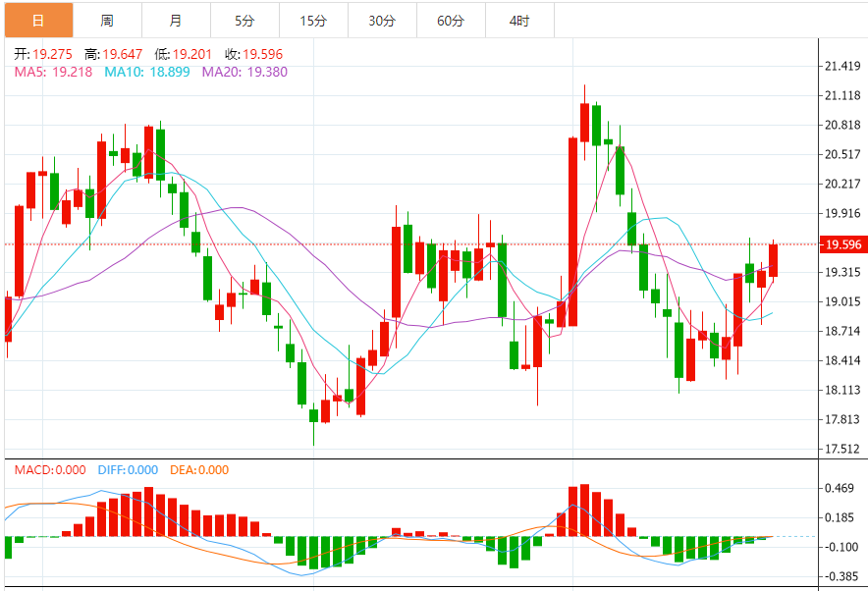Click the low price value 19.201

pyautogui.click(x=192, y=54)
